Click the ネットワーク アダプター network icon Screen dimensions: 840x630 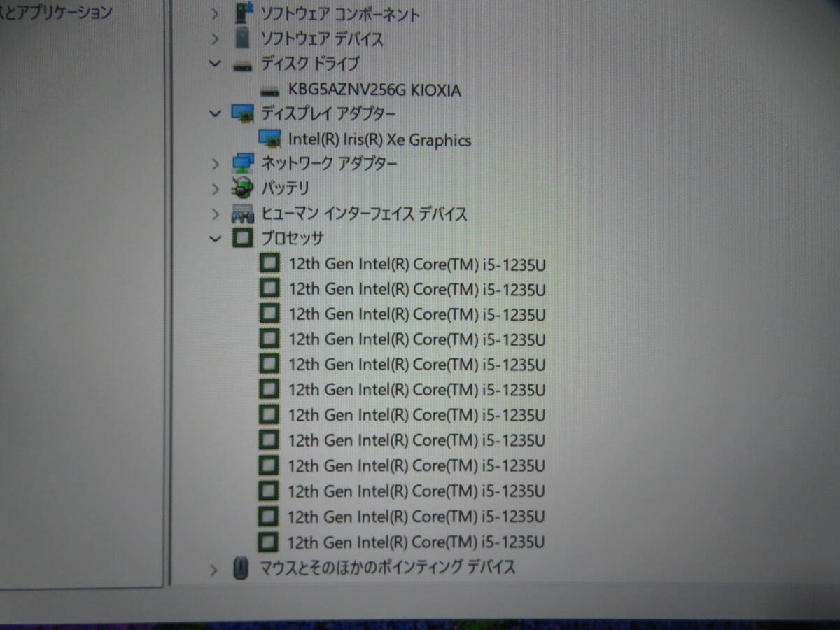coord(242,162)
